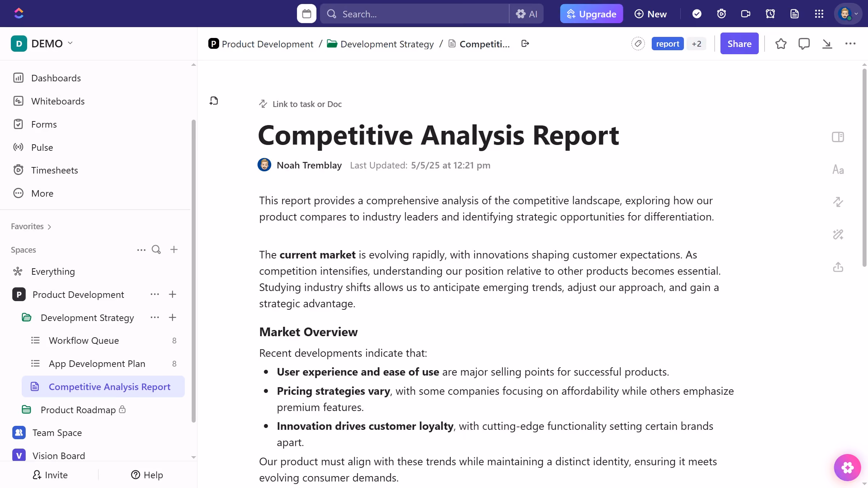
Task: Expand the +2 additional tags
Action: coord(697,44)
